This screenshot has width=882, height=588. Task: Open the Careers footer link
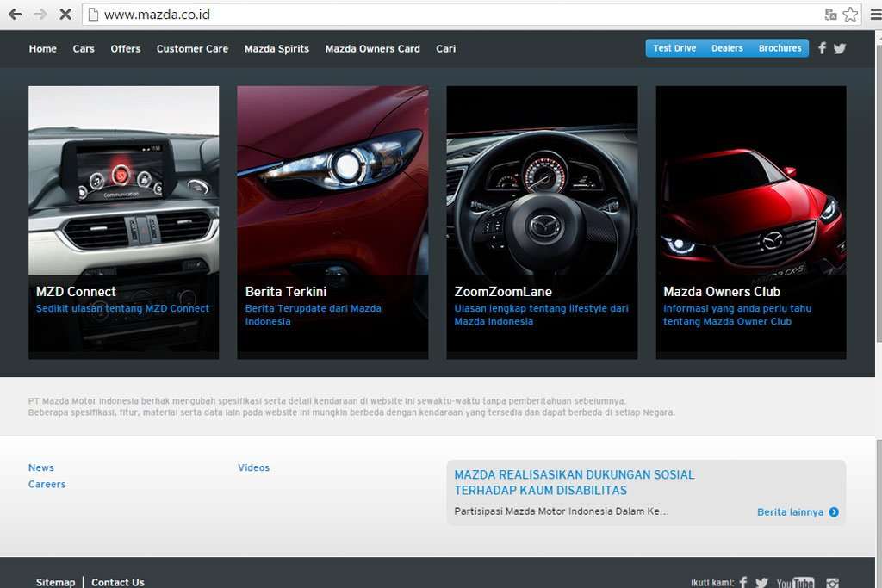[47, 484]
